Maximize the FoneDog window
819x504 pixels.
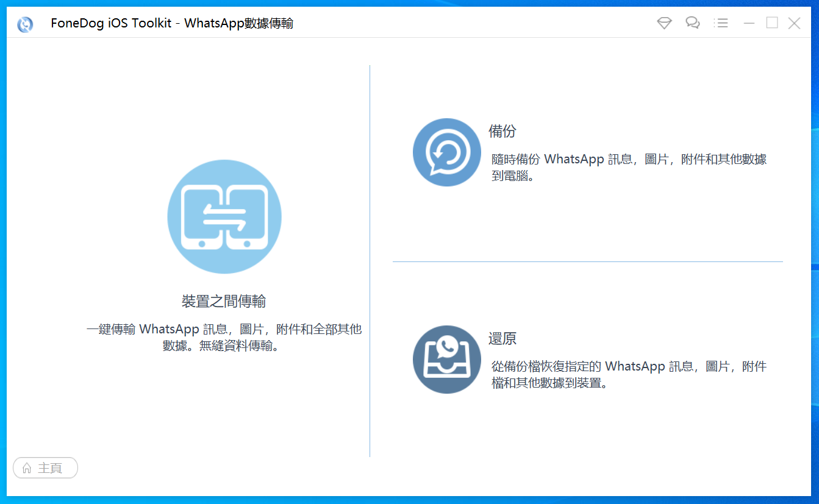(772, 23)
